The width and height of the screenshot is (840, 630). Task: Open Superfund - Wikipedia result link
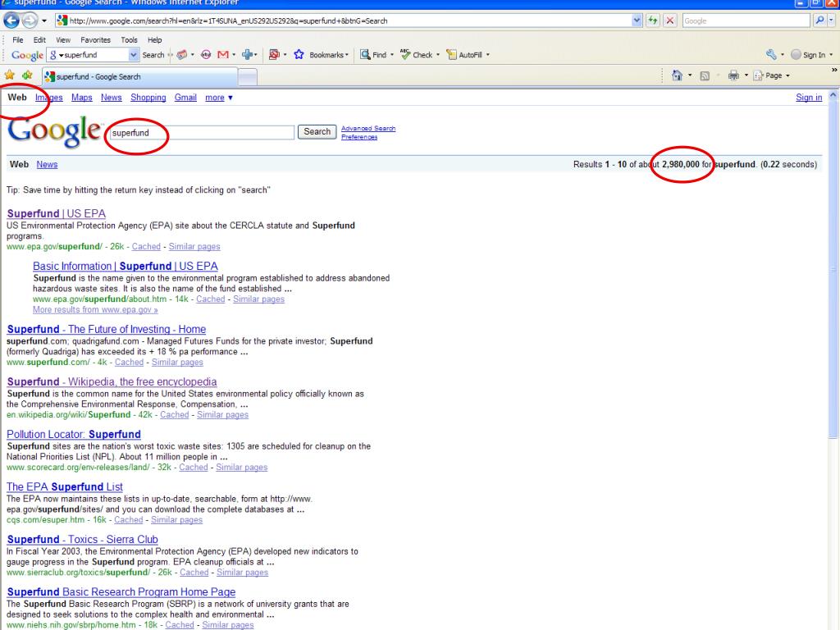click(x=112, y=382)
